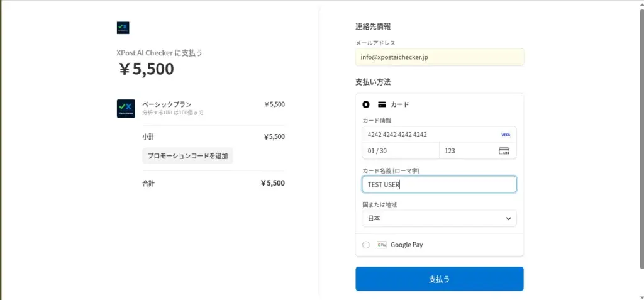Click the カード payment method label
The width and height of the screenshot is (644, 300).
[x=400, y=104]
